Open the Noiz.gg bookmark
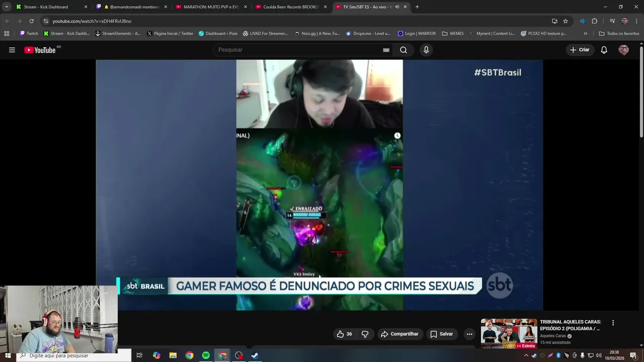This screenshot has height=362, width=644. (317, 34)
